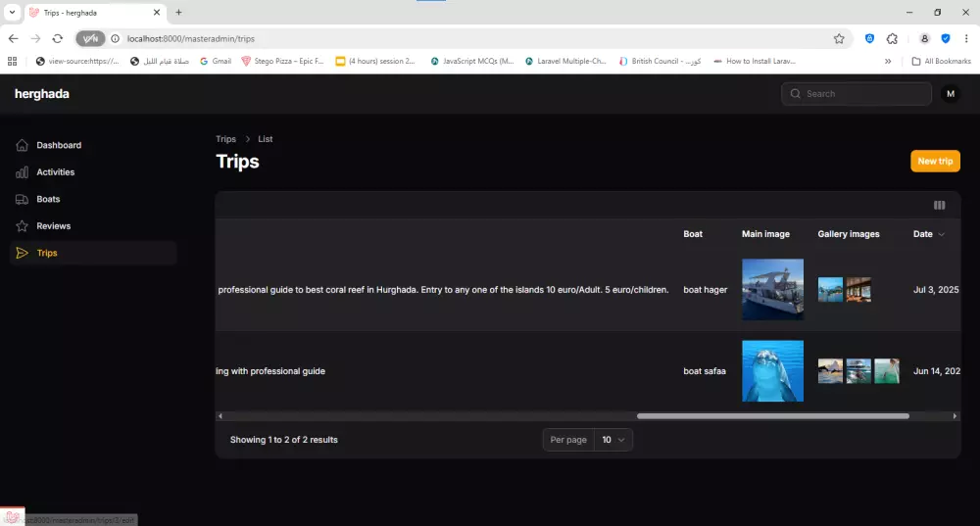Viewport: 980px width, 526px height.
Task: Click the Dashboard home icon
Action: coord(22,145)
